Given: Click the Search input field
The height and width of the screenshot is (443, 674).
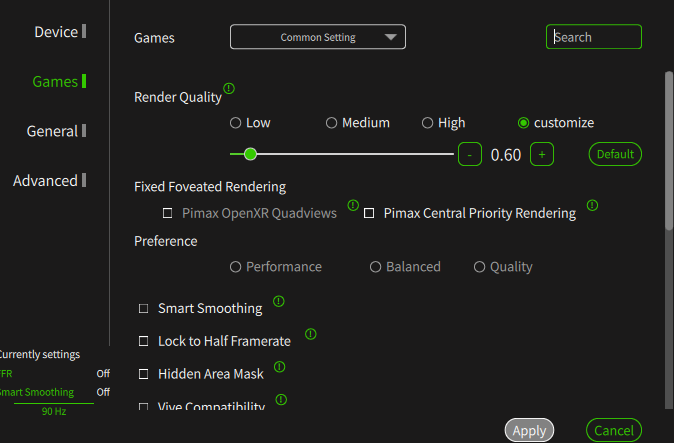Looking at the screenshot, I should (x=594, y=37).
